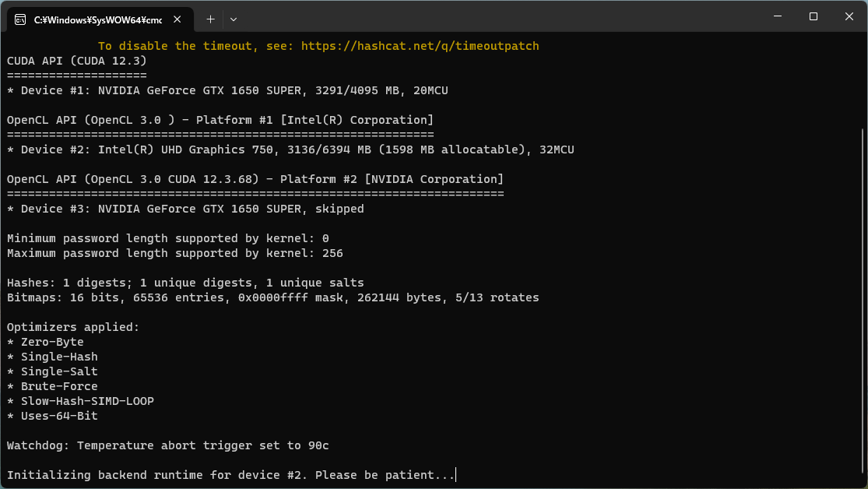Expand the new tab profile dropdown chevron
This screenshot has width=868, height=489.
234,18
